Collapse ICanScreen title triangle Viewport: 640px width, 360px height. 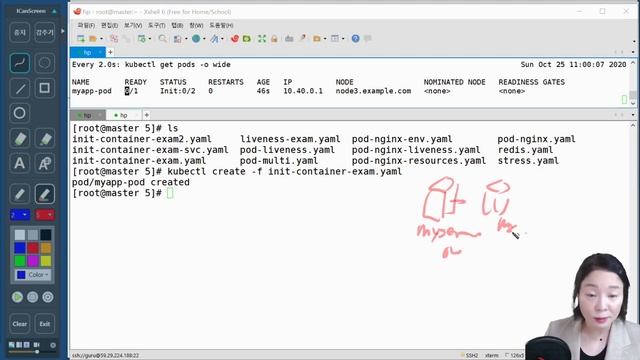click(x=54, y=11)
